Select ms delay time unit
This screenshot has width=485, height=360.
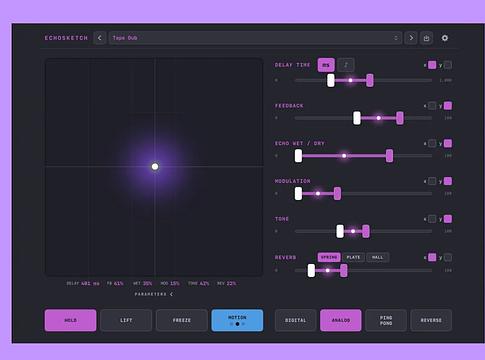point(326,65)
